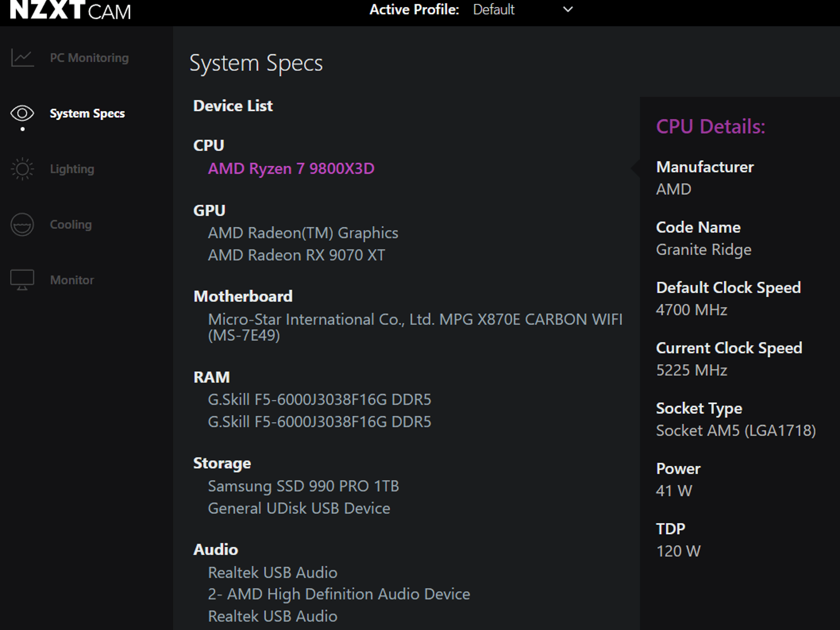
Task: Select System Specs in sidebar
Action: pos(87,113)
